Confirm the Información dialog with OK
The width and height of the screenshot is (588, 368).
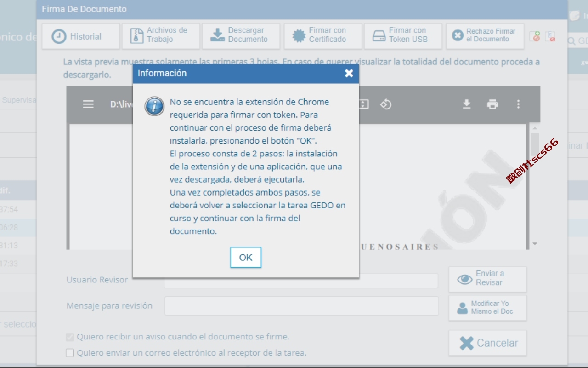[x=246, y=258]
